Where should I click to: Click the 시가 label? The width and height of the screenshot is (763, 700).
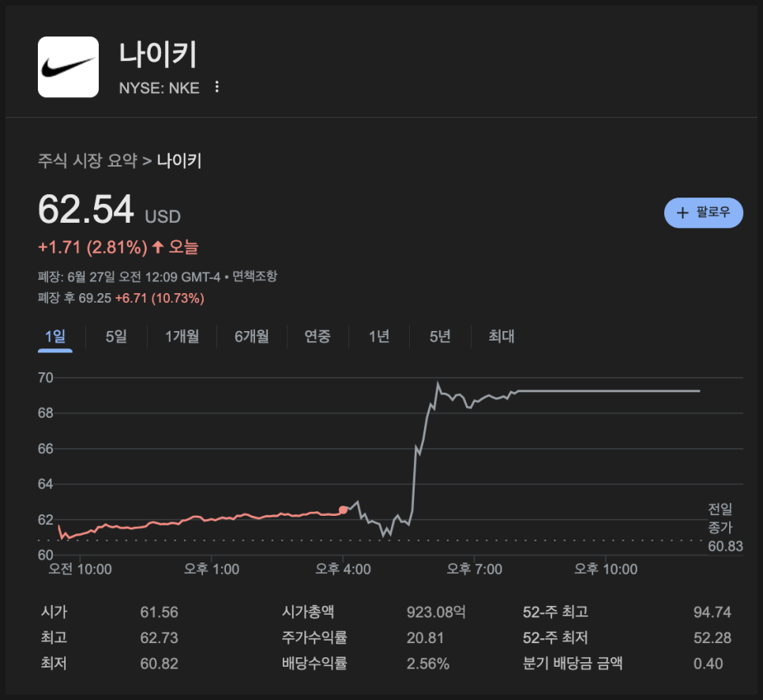click(x=54, y=612)
